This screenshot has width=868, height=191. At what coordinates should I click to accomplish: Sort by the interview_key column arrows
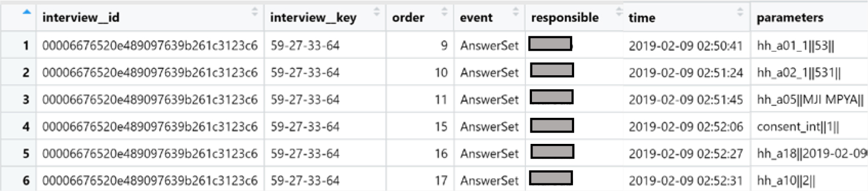[377, 12]
